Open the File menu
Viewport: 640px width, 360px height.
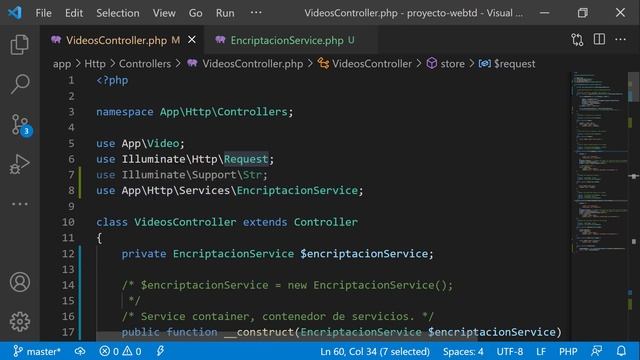pyautogui.click(x=43, y=13)
